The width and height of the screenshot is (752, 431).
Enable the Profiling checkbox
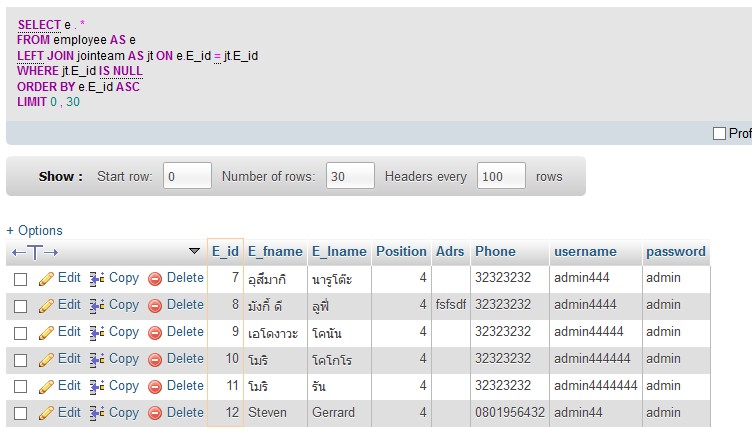(719, 133)
